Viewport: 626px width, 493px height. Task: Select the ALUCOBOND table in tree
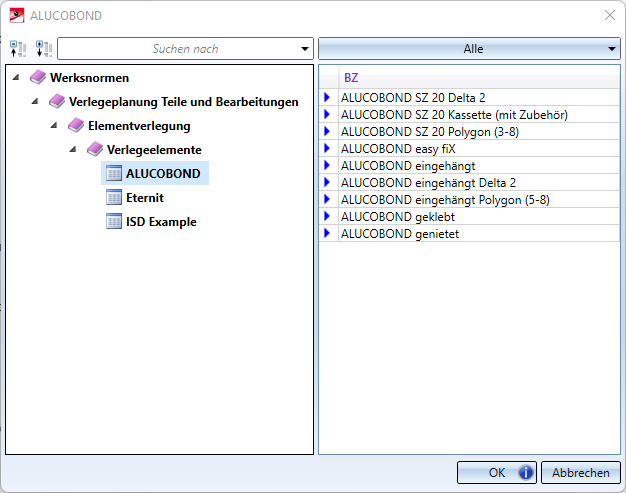tap(163, 173)
